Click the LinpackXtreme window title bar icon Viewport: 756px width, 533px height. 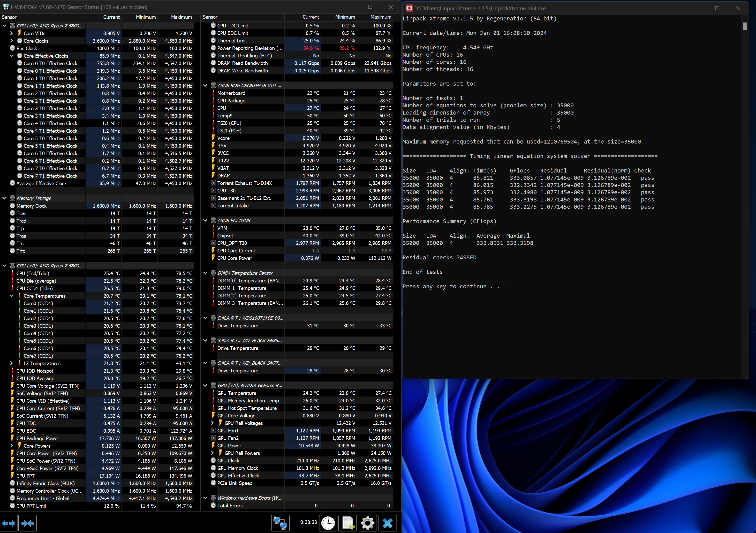click(x=409, y=8)
